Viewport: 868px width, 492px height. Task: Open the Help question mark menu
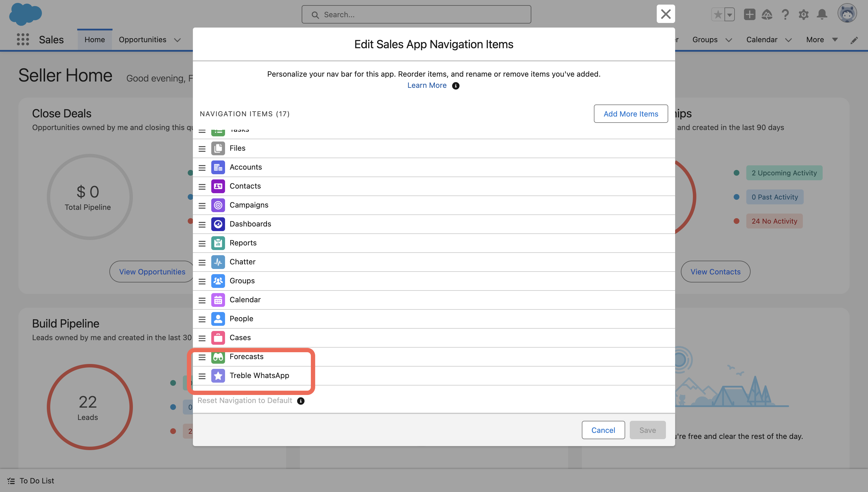(x=785, y=15)
